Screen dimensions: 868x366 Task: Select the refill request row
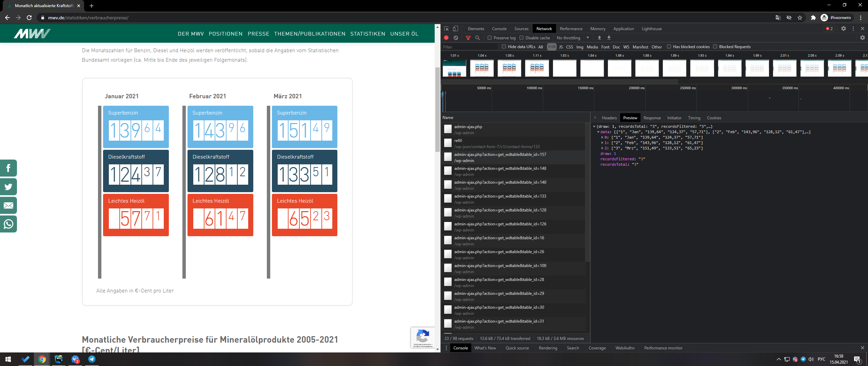coord(513,143)
